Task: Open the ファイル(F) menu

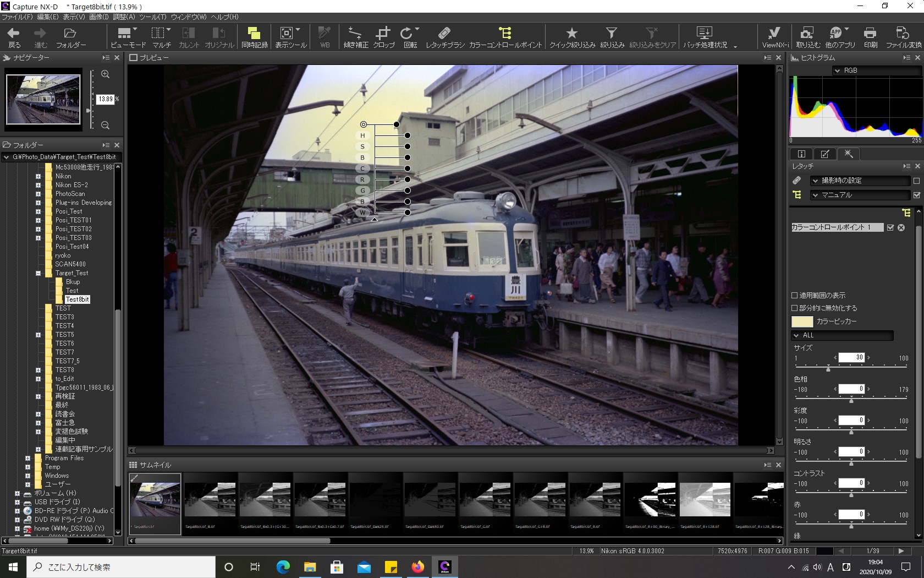Action: point(16,17)
